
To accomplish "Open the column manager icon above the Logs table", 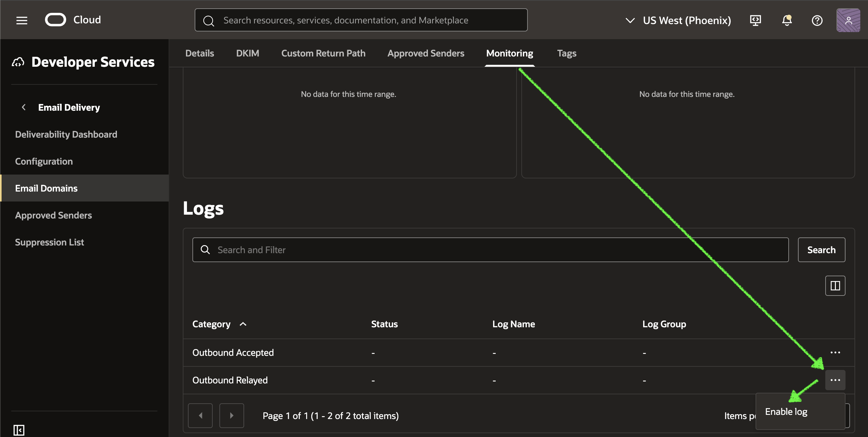I will (835, 286).
